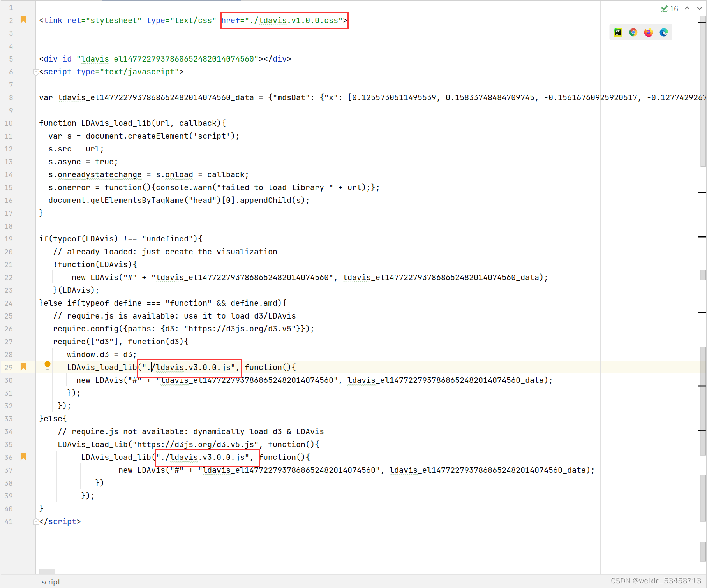Click the closing '</script>' tag on line 41
Image resolution: width=707 pixels, height=588 pixels.
click(x=60, y=521)
